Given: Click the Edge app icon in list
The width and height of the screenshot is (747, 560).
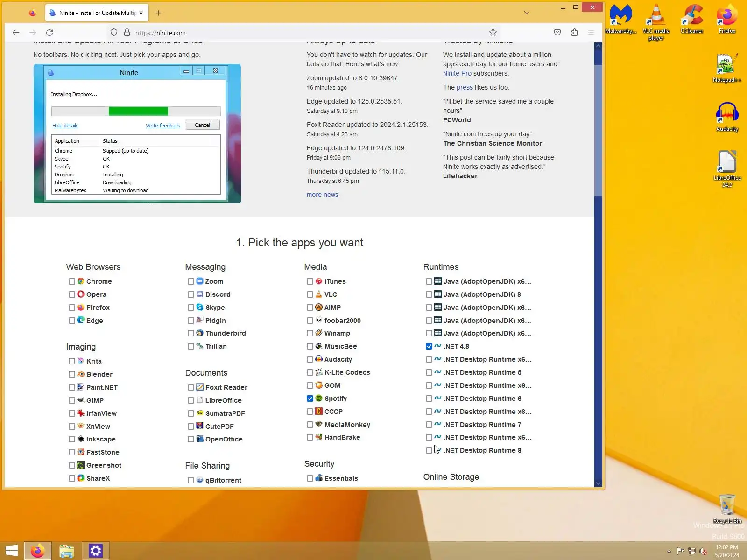Looking at the screenshot, I should pos(81,321).
